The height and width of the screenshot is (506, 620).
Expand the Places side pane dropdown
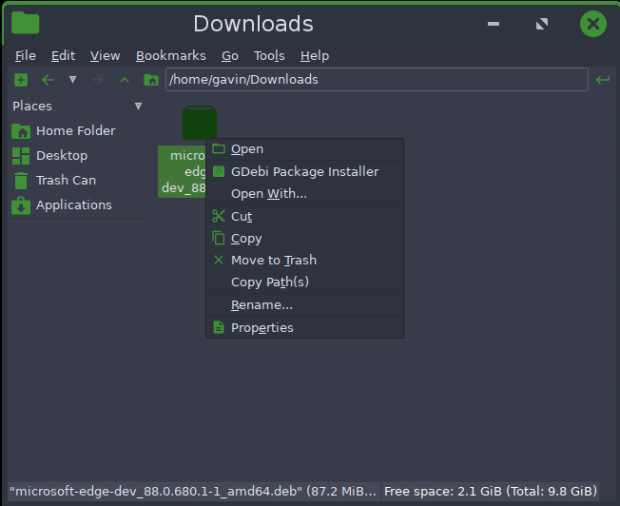138,106
